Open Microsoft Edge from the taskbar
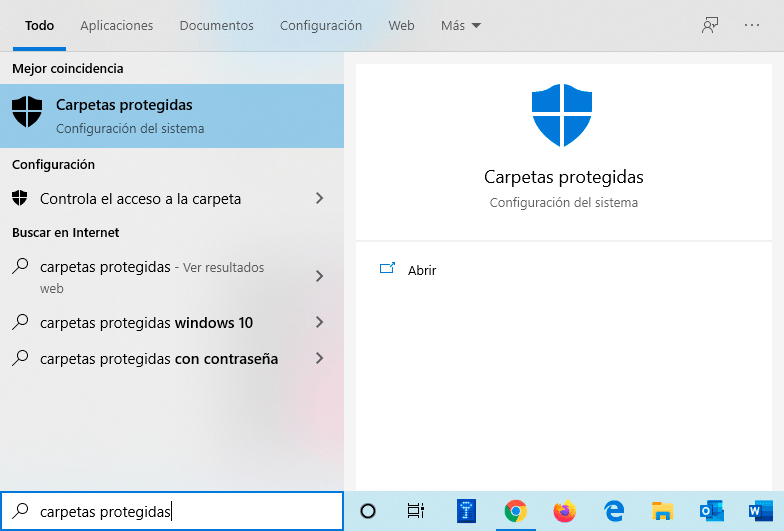The image size is (784, 531). (614, 511)
